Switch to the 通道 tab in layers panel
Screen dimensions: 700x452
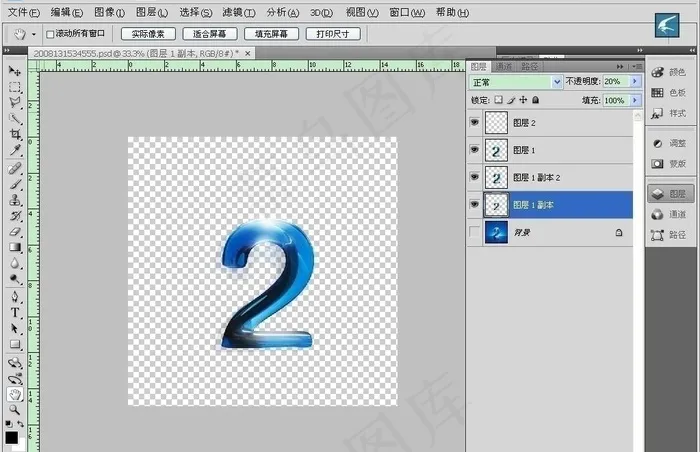[x=504, y=66]
